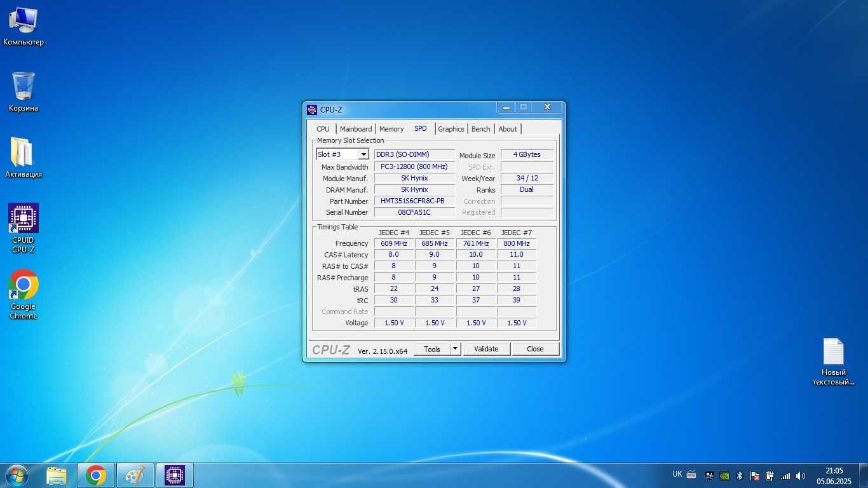Click the JEDEC #7 voltage 1.50 V
868x488 pixels.
tap(517, 323)
